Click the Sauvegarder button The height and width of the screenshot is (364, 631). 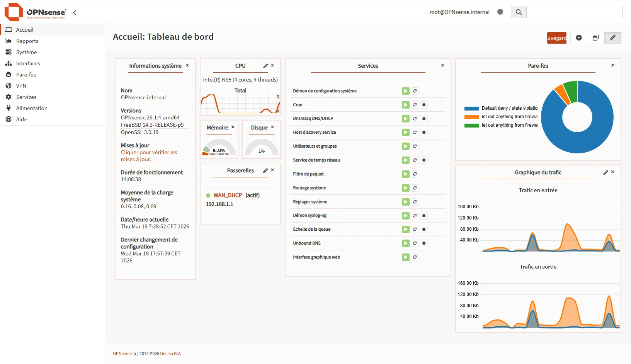pos(556,37)
